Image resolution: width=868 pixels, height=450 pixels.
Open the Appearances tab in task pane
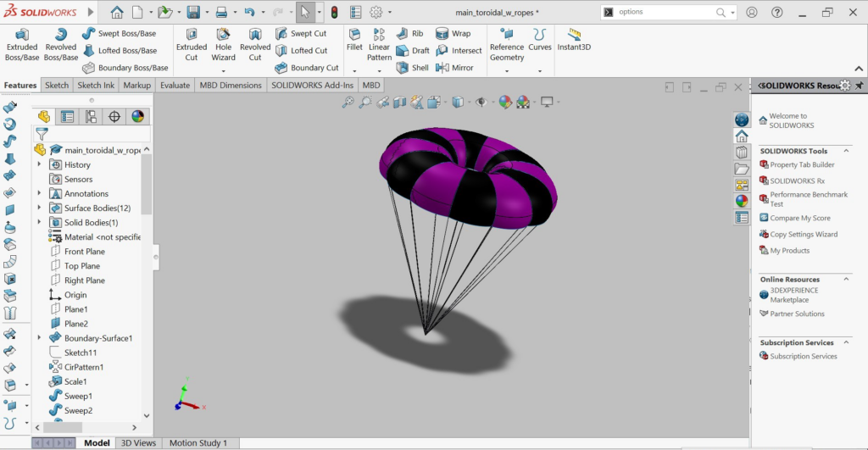click(x=742, y=201)
